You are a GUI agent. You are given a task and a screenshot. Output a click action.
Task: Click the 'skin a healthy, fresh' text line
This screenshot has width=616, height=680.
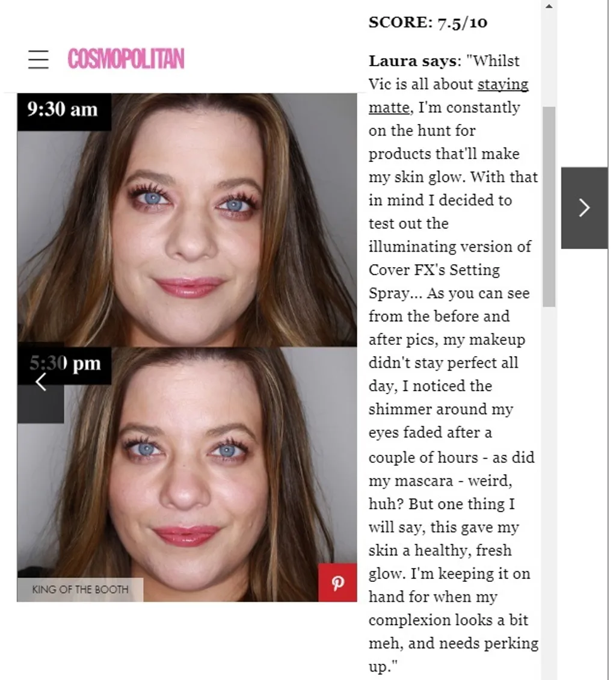(x=440, y=551)
